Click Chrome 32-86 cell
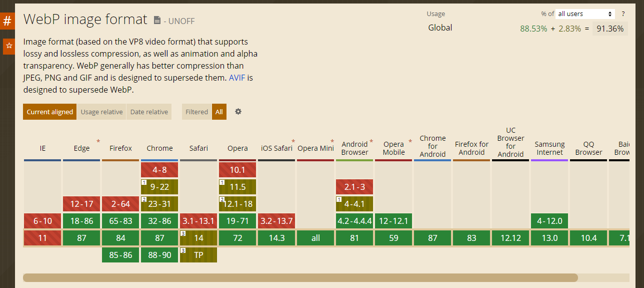The width and height of the screenshot is (644, 288). (159, 221)
